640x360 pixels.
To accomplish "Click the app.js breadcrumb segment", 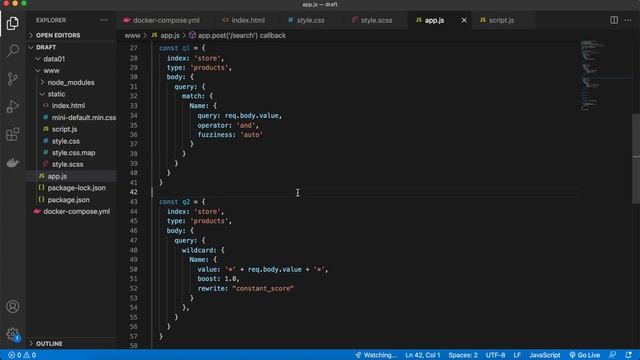I will click(166, 36).
